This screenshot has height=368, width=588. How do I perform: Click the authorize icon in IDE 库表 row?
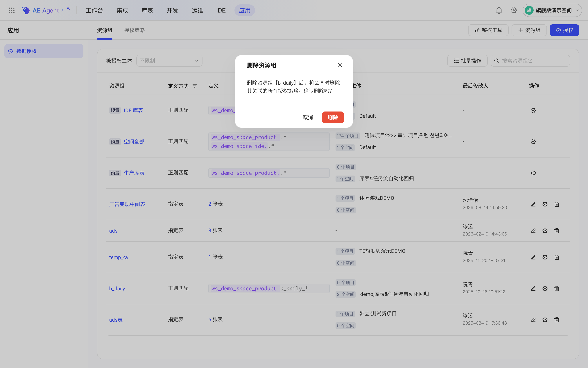[x=533, y=110]
